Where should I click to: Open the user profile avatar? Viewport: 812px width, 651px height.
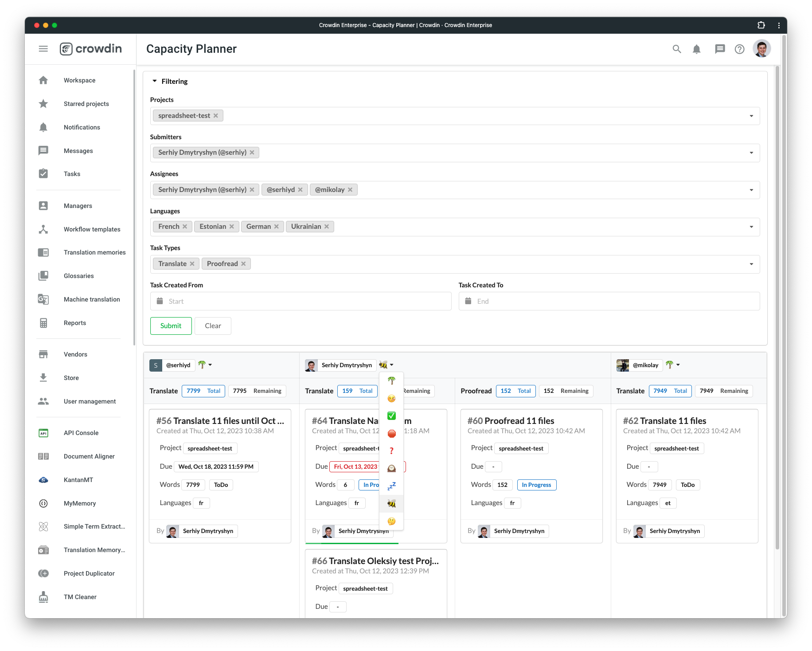[x=762, y=49]
